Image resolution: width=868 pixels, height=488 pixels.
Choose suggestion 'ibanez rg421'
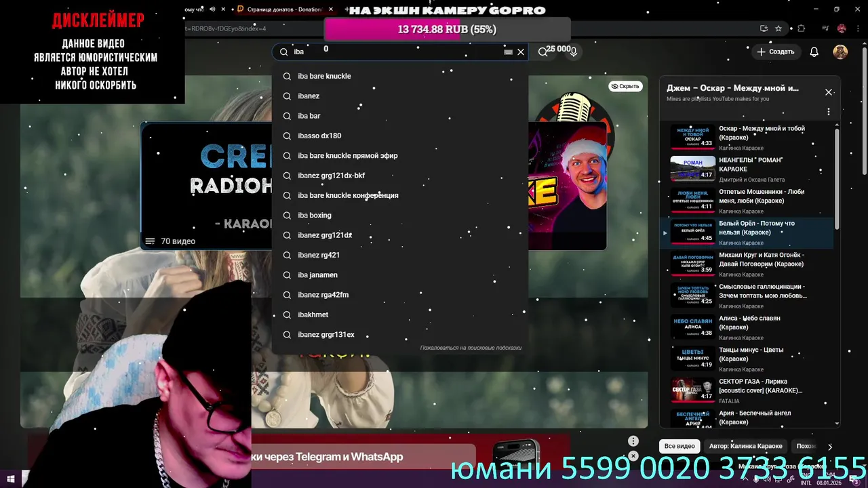399,255
